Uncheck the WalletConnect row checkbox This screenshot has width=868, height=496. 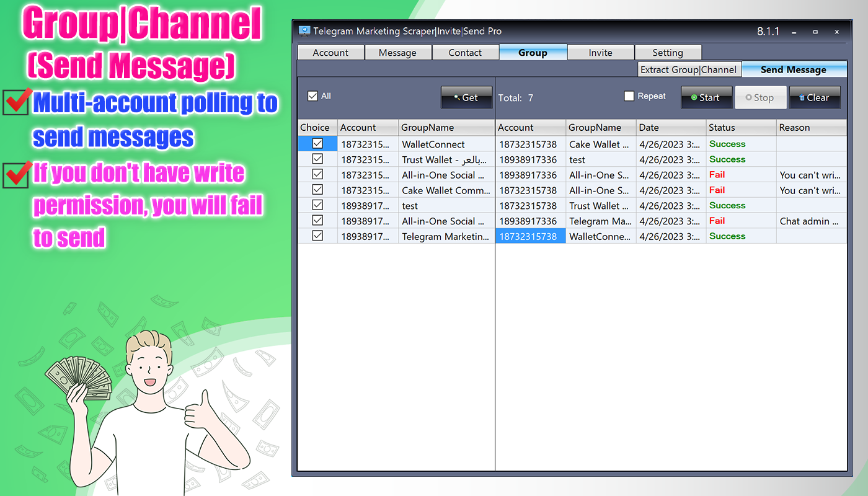317,143
